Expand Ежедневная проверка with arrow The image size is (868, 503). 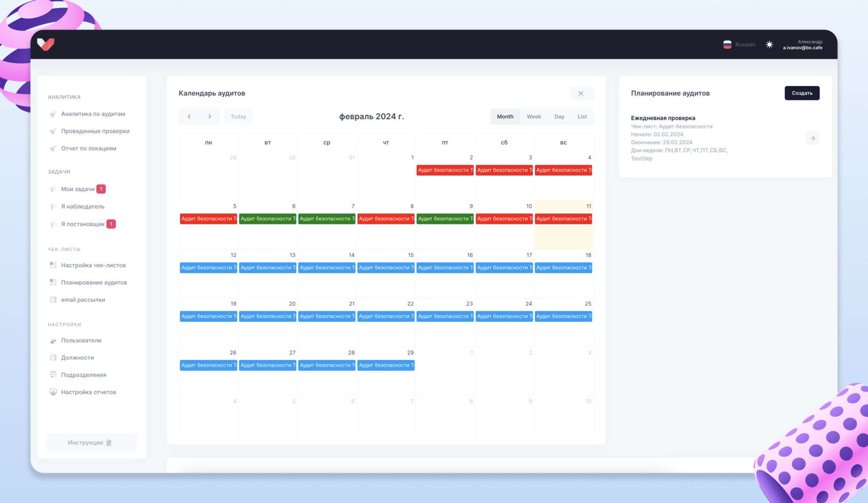[x=812, y=138]
